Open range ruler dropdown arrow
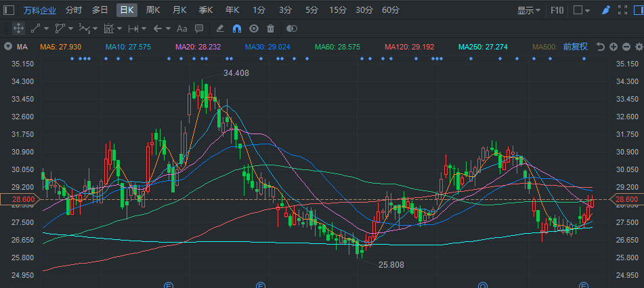This screenshot has width=644, height=288. tap(144, 28)
